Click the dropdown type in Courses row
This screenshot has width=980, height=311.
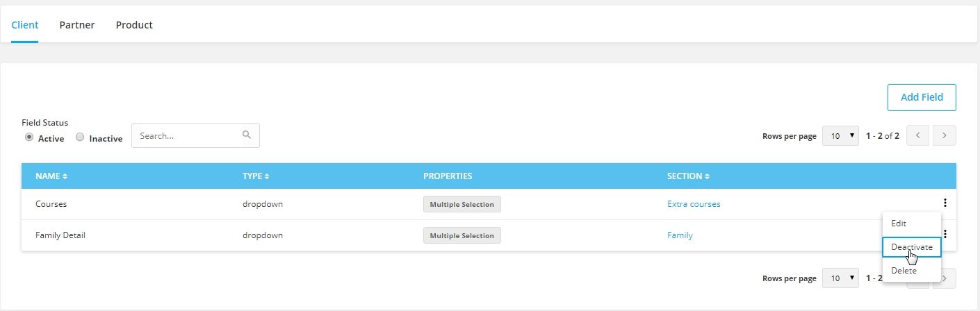pos(263,204)
